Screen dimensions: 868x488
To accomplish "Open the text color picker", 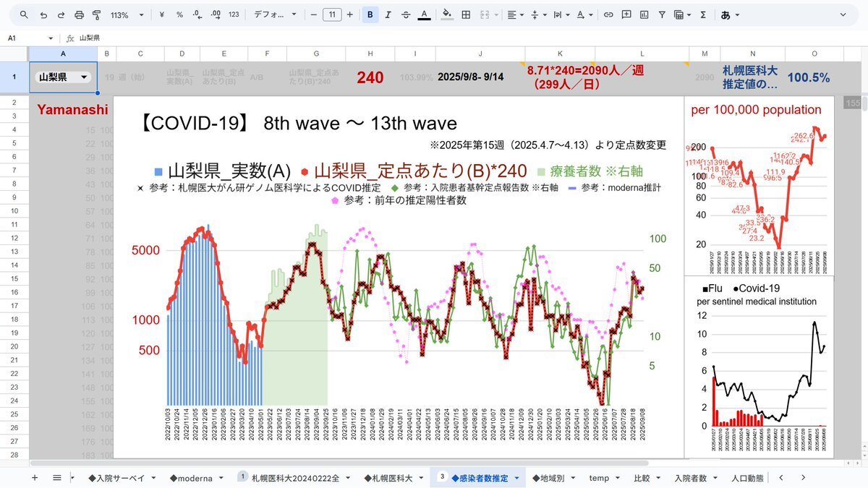I will pos(424,14).
